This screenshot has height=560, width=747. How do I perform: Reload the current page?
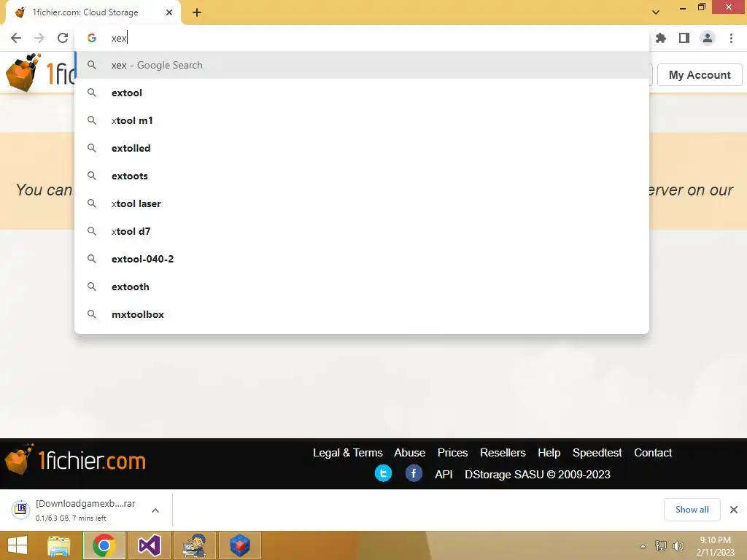[63, 38]
